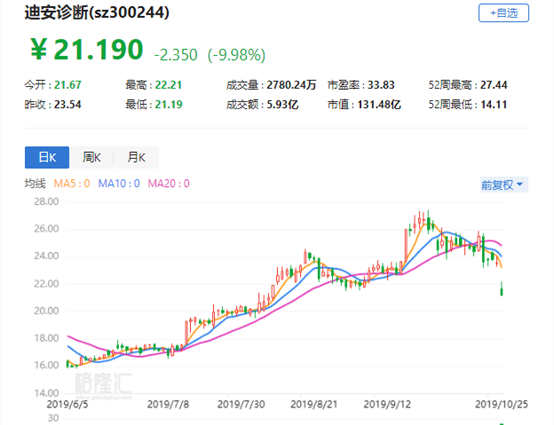554x425 pixels.
Task: Add stock via +自选 button
Action: [503, 13]
